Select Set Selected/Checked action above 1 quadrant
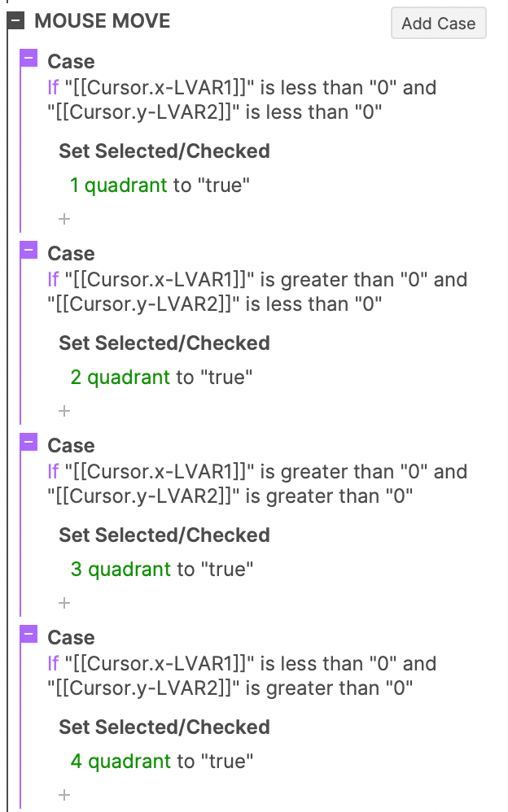This screenshot has width=508, height=812. point(164,151)
